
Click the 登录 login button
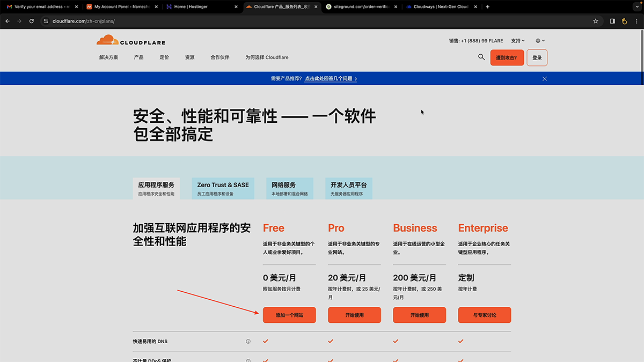point(537,57)
